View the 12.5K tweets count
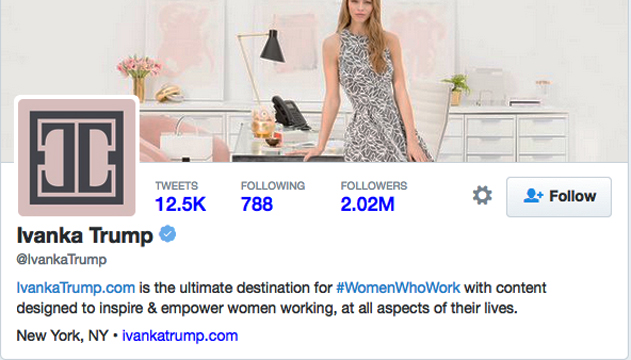 click(x=180, y=204)
